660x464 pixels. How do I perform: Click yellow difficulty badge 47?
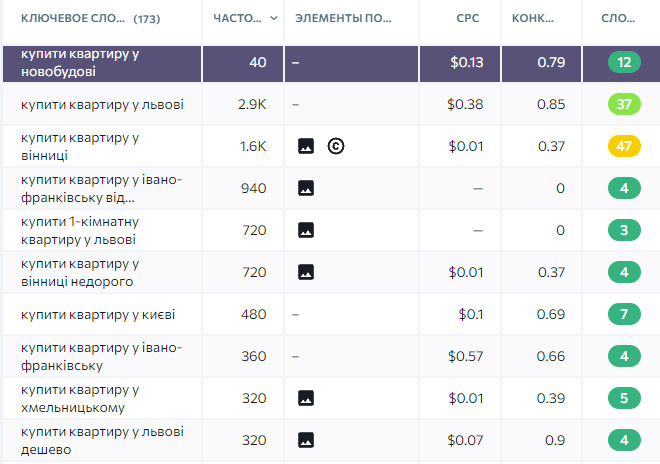pos(623,146)
